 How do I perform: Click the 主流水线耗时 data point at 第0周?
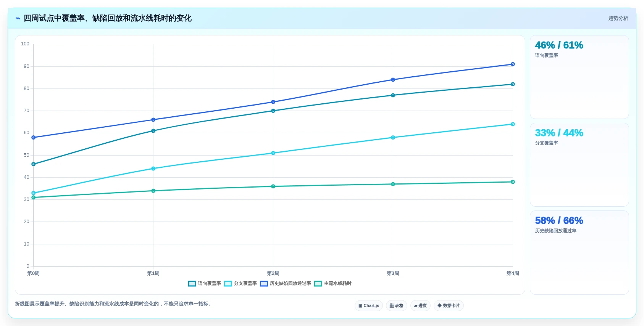point(34,198)
